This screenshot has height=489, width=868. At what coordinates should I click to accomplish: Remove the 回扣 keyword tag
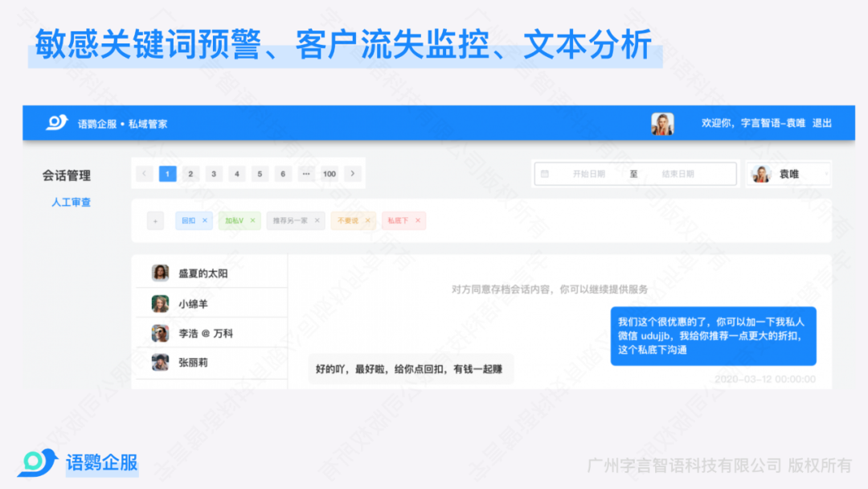[205, 220]
